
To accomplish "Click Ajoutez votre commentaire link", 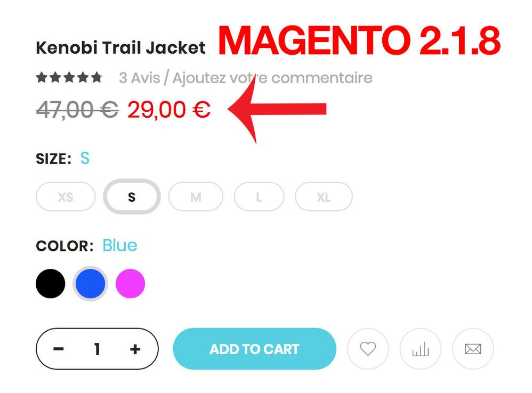I will coord(272,78).
